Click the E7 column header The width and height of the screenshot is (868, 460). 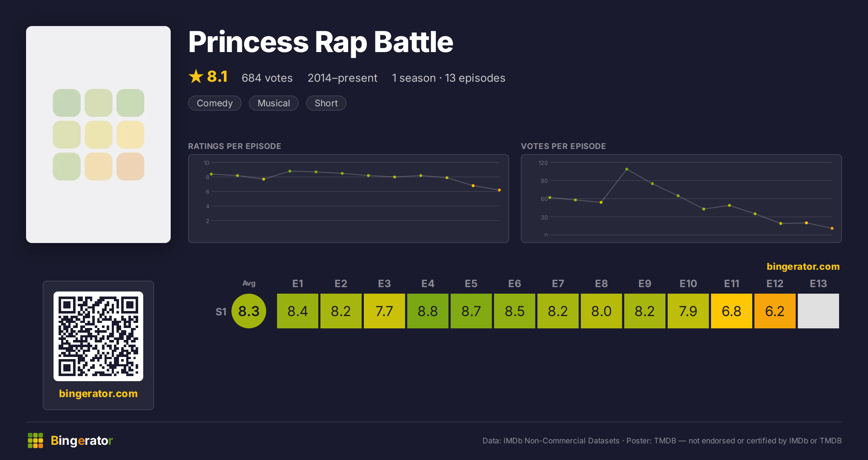point(558,284)
